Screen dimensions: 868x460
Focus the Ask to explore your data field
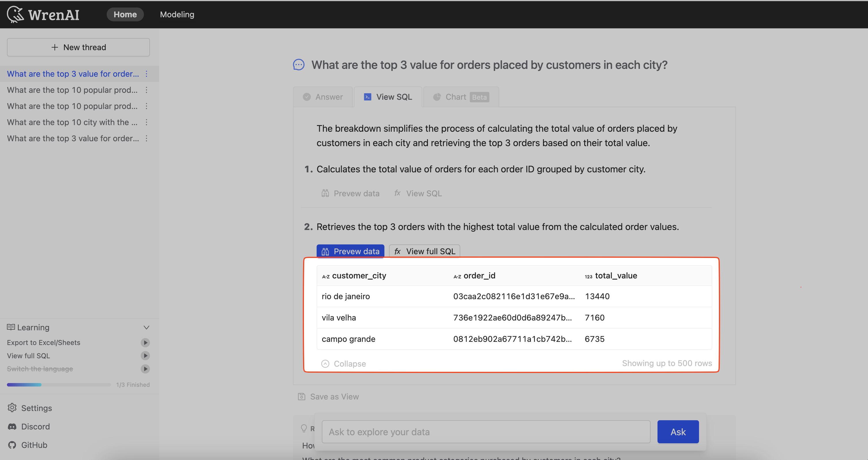point(486,432)
